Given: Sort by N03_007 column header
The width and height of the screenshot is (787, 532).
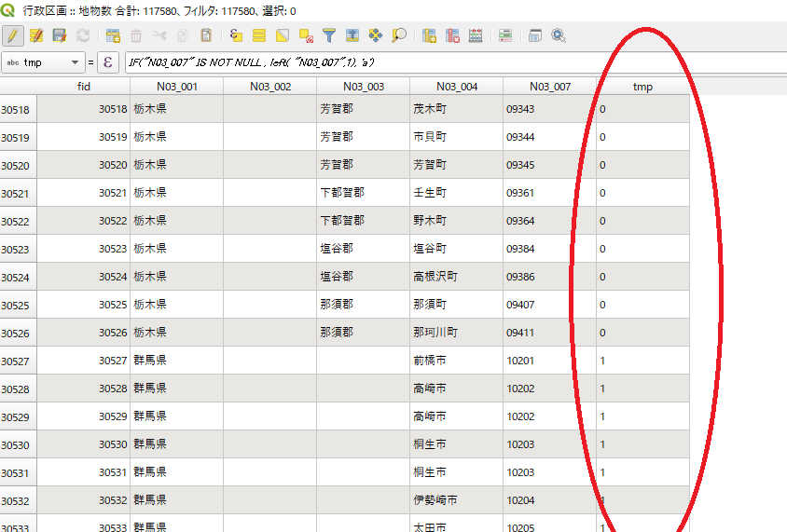Looking at the screenshot, I should point(550,87).
